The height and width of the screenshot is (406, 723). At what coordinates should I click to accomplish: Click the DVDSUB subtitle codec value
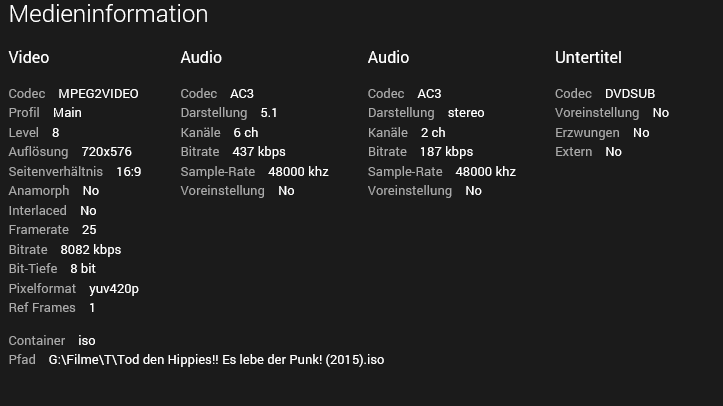pos(630,94)
